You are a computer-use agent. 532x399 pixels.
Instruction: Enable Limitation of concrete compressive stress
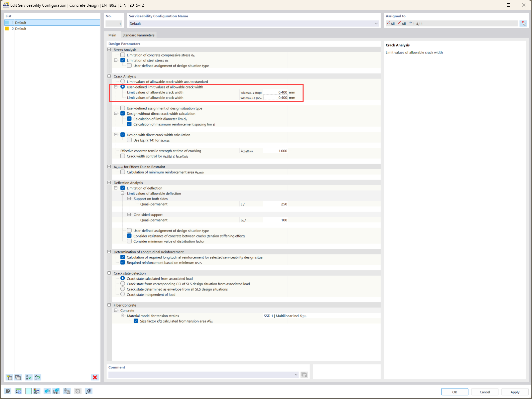coord(123,55)
